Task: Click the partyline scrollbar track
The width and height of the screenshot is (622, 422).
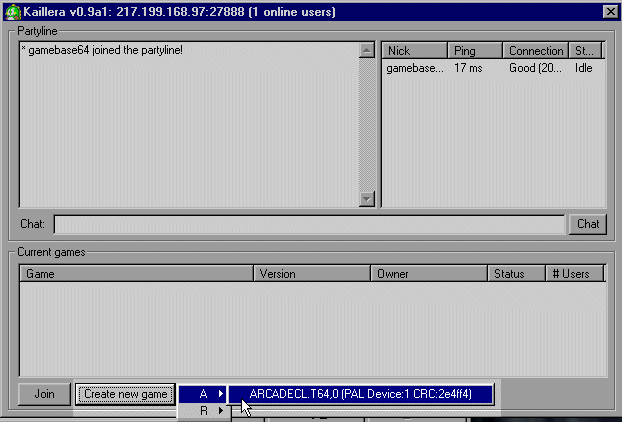Action: pyautogui.click(x=367, y=125)
